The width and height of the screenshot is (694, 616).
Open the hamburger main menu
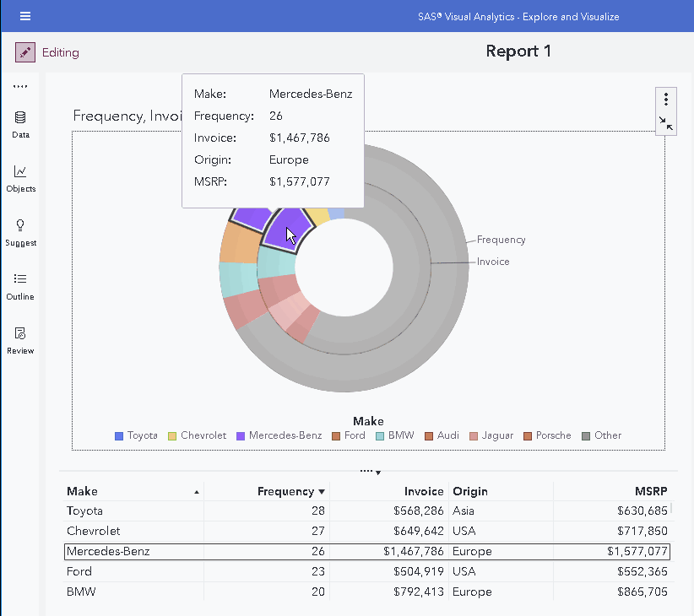(x=25, y=16)
